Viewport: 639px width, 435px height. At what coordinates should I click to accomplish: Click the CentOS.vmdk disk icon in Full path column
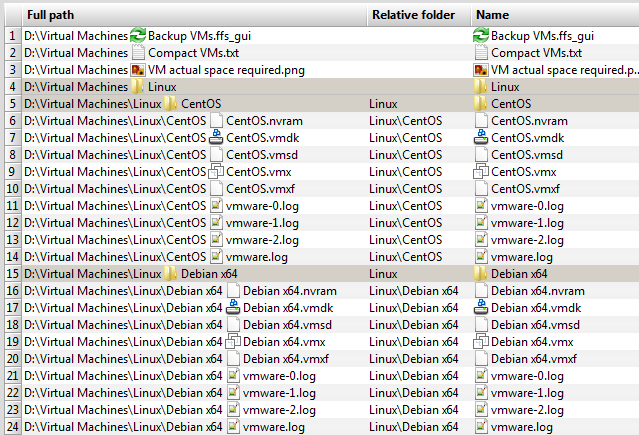(x=216, y=137)
